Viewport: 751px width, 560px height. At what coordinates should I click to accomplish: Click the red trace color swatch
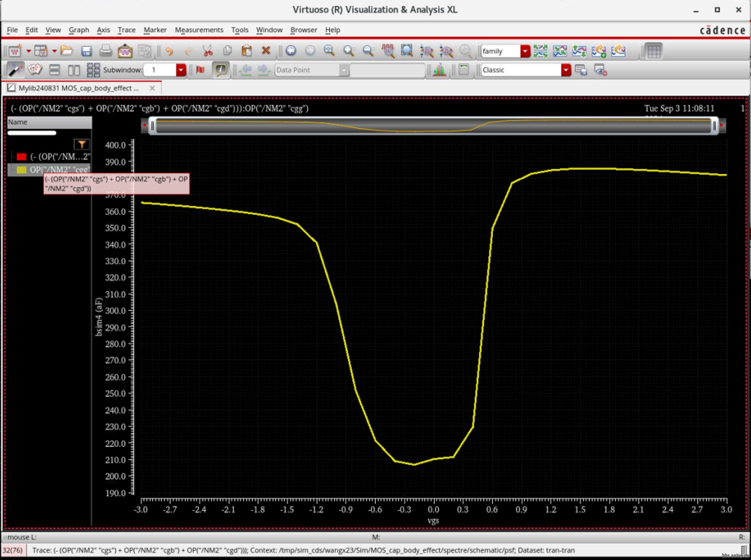(21, 157)
